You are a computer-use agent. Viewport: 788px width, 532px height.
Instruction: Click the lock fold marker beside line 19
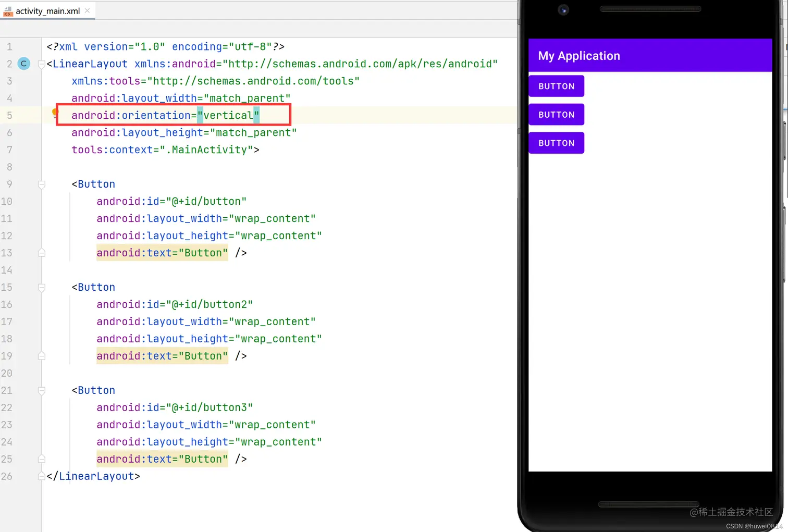click(42, 356)
